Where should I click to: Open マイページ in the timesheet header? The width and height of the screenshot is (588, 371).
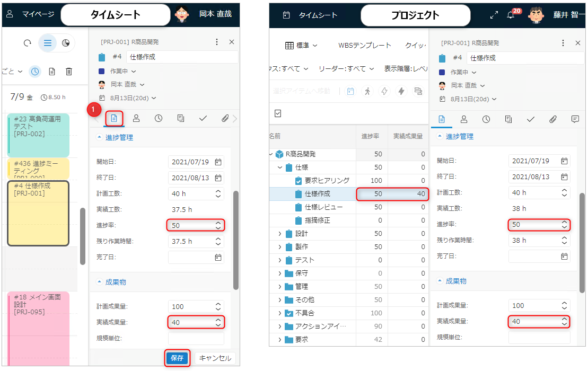click(x=32, y=14)
